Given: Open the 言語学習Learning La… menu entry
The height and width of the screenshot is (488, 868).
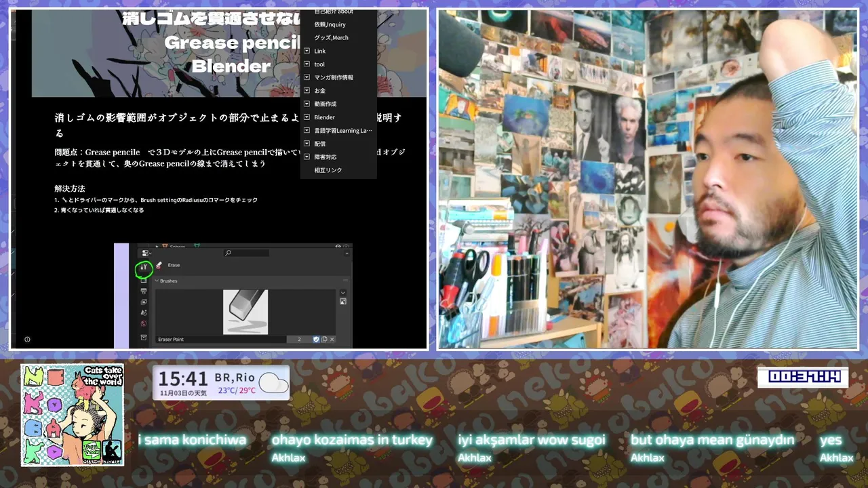Looking at the screenshot, I should pyautogui.click(x=343, y=130).
